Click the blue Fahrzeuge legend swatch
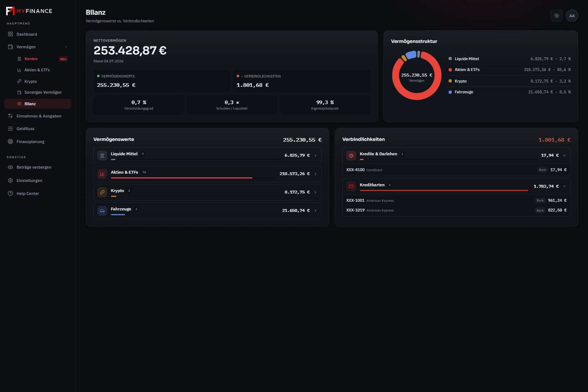Image resolution: width=588 pixels, height=392 pixels. click(x=450, y=92)
